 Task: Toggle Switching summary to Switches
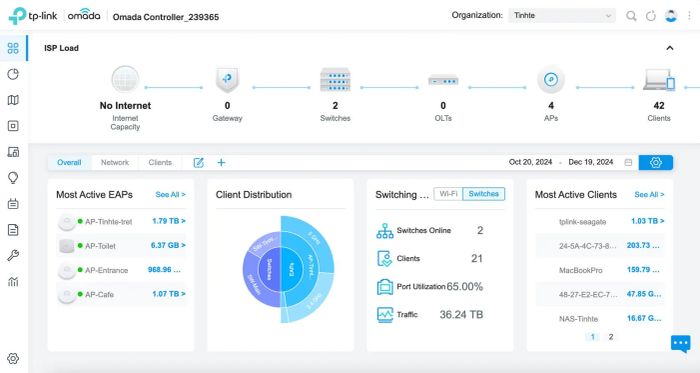point(483,194)
